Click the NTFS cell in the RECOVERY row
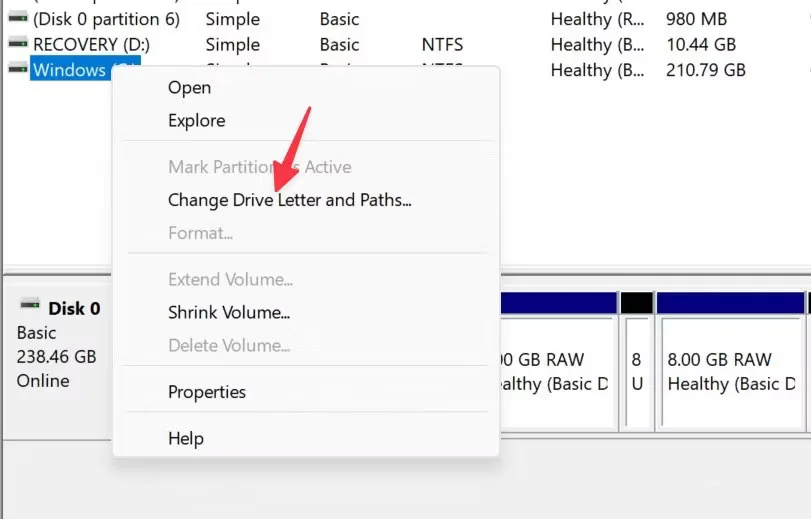This screenshot has height=519, width=811. tap(442, 45)
